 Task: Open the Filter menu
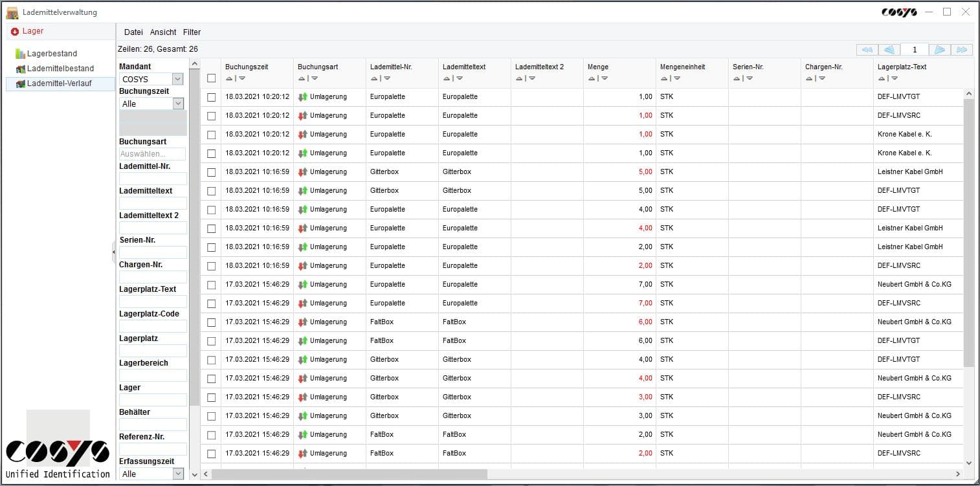[192, 32]
